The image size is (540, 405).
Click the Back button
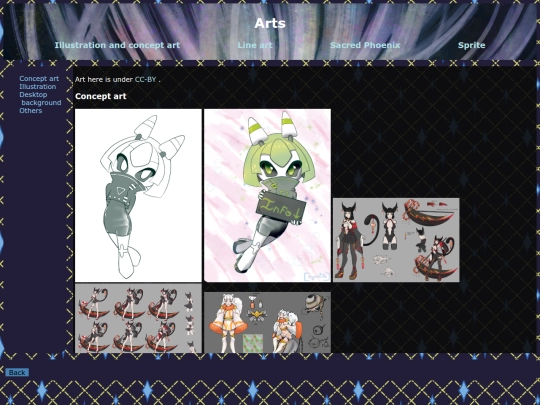click(x=17, y=372)
